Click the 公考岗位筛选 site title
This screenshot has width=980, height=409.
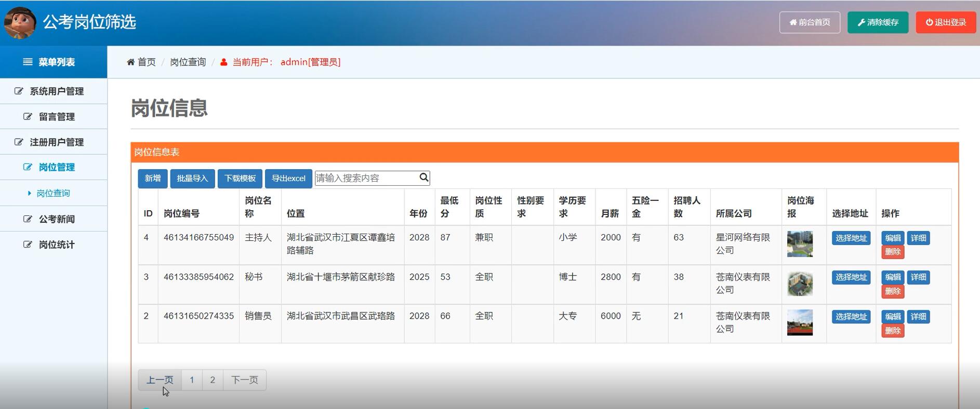[89, 22]
